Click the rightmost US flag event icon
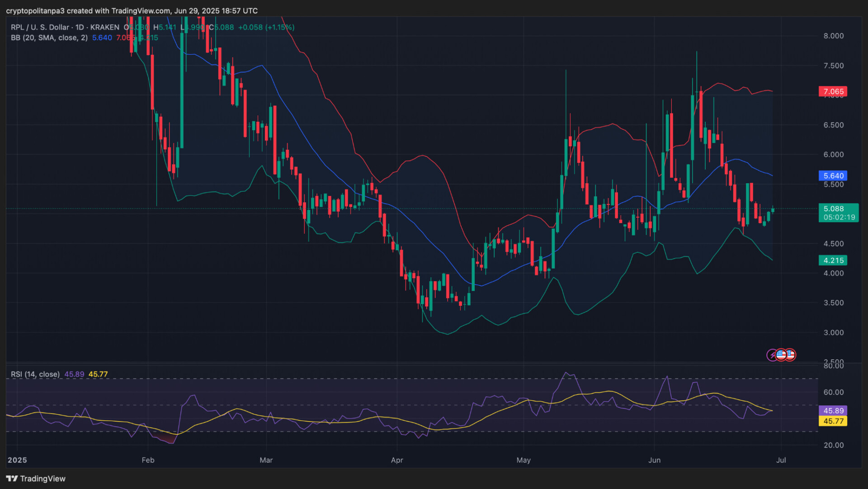Screen dimensions: 868x489 coord(790,355)
